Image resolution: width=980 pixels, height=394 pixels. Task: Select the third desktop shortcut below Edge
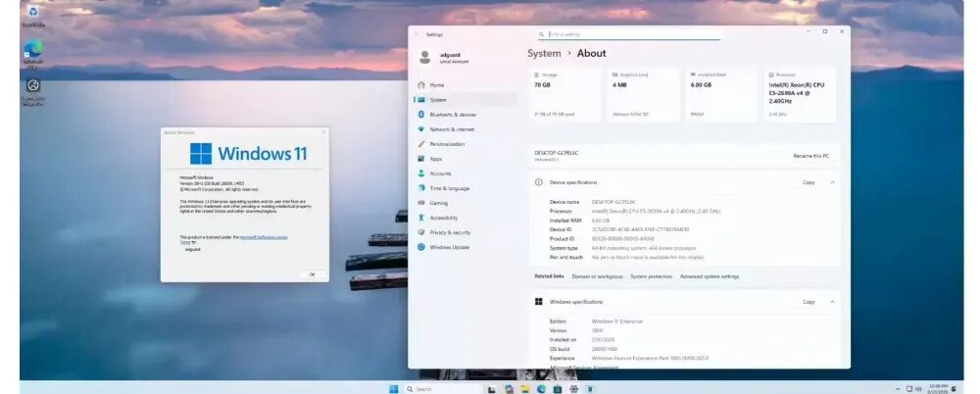point(33,92)
